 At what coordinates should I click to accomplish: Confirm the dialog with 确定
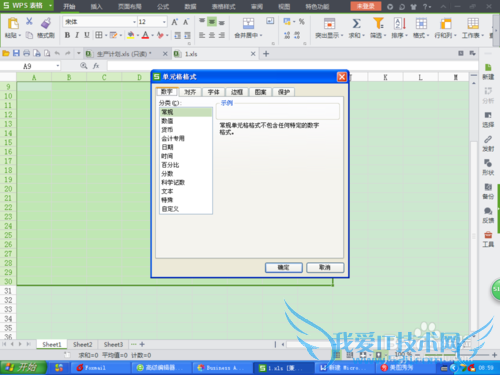284,267
